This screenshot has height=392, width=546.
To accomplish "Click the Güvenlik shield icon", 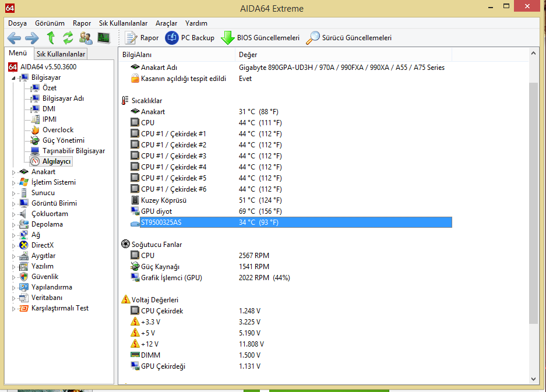I will click(24, 277).
